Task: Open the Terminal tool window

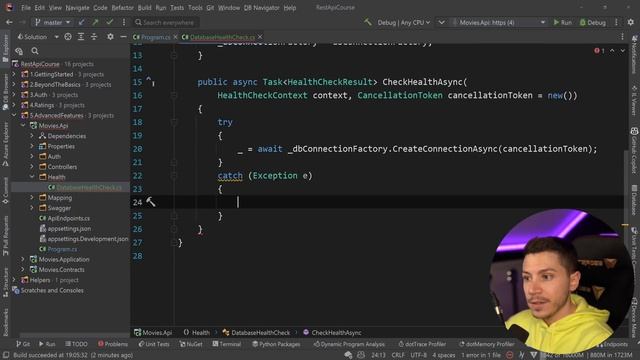Action: 227,344
